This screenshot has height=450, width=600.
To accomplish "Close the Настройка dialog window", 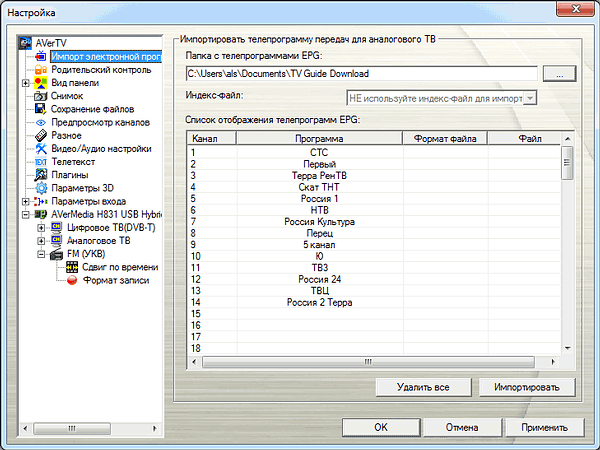I will pos(576,9).
